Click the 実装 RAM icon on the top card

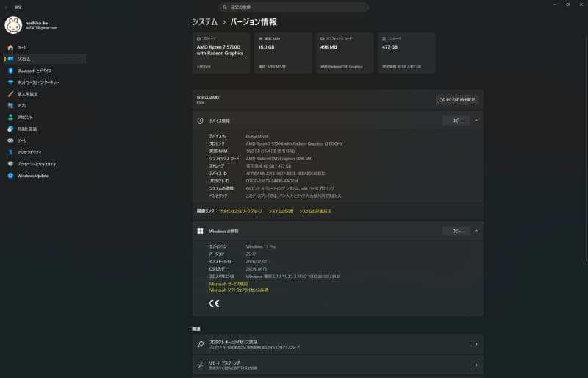pyautogui.click(x=260, y=39)
